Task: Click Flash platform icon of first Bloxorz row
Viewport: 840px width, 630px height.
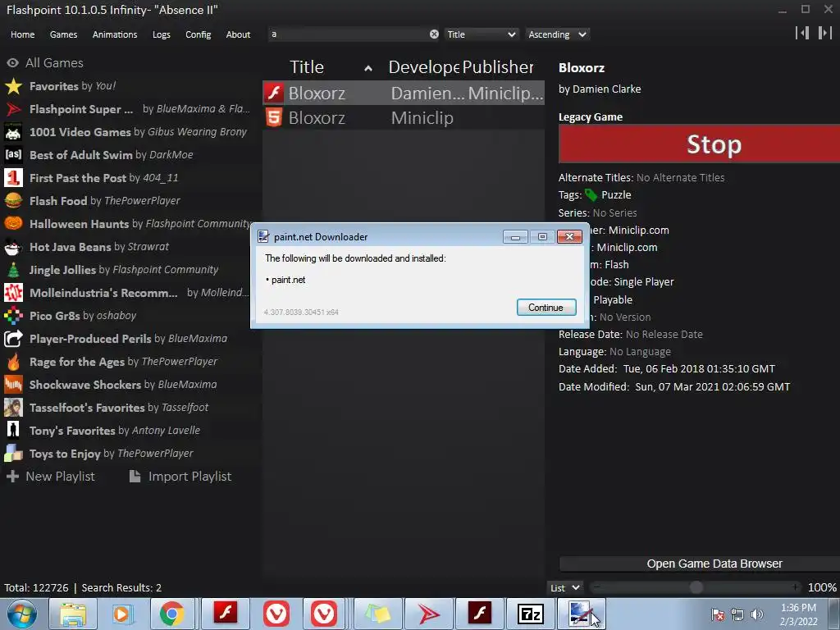Action: [274, 93]
